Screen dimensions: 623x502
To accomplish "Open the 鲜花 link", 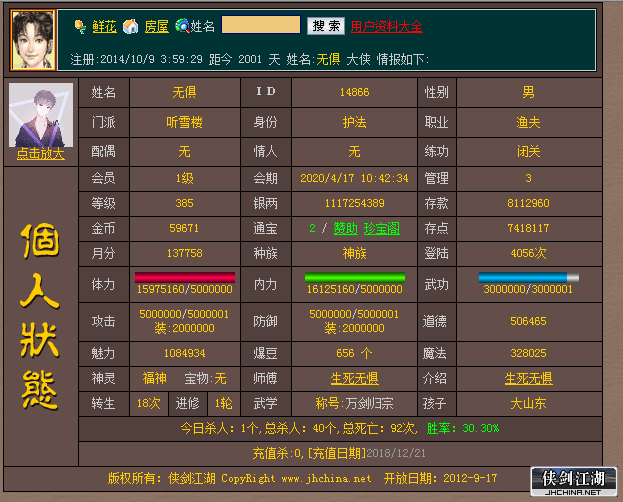I will click(x=104, y=27).
